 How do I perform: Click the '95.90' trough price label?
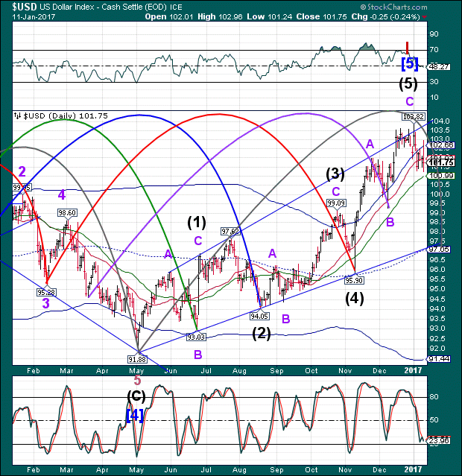point(354,281)
